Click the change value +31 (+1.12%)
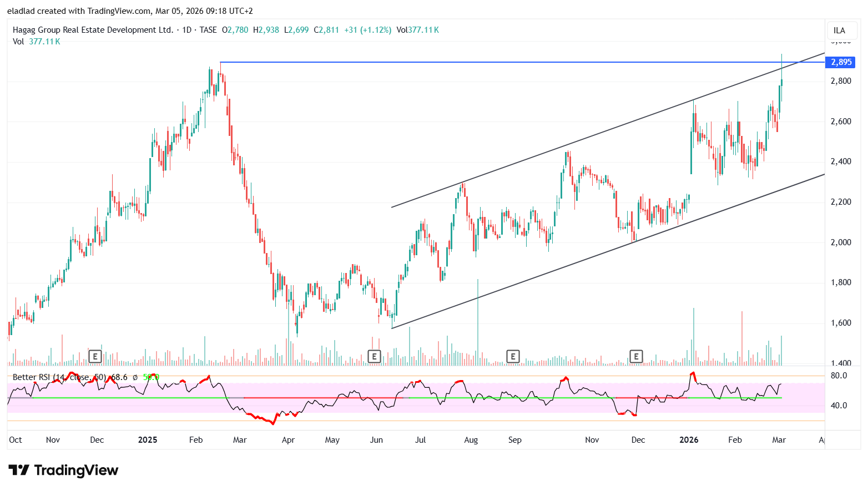The height and width of the screenshot is (491, 868). pyautogui.click(x=368, y=30)
